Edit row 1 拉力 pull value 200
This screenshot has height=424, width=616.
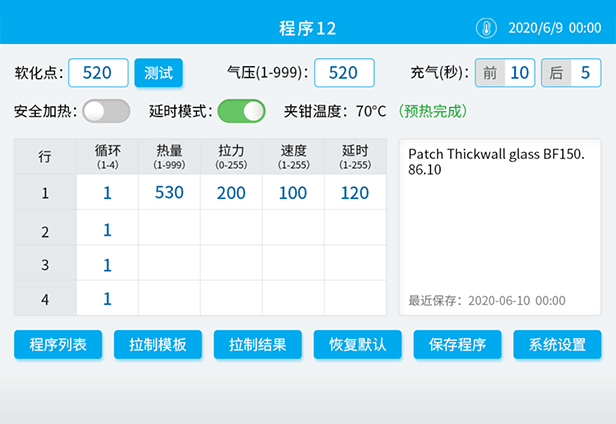click(x=231, y=193)
